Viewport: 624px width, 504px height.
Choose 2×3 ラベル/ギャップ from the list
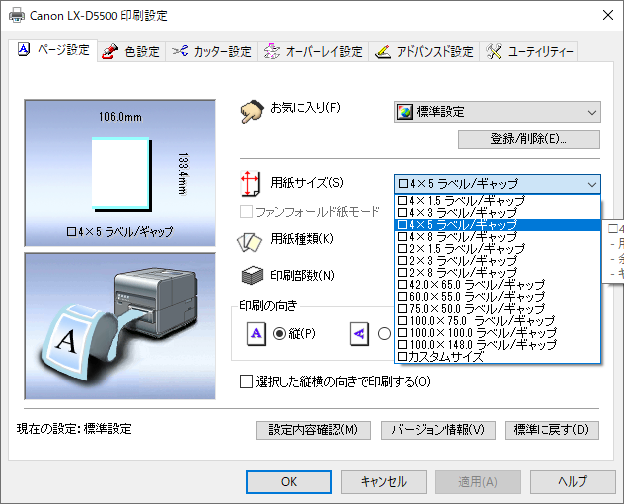(x=497, y=261)
